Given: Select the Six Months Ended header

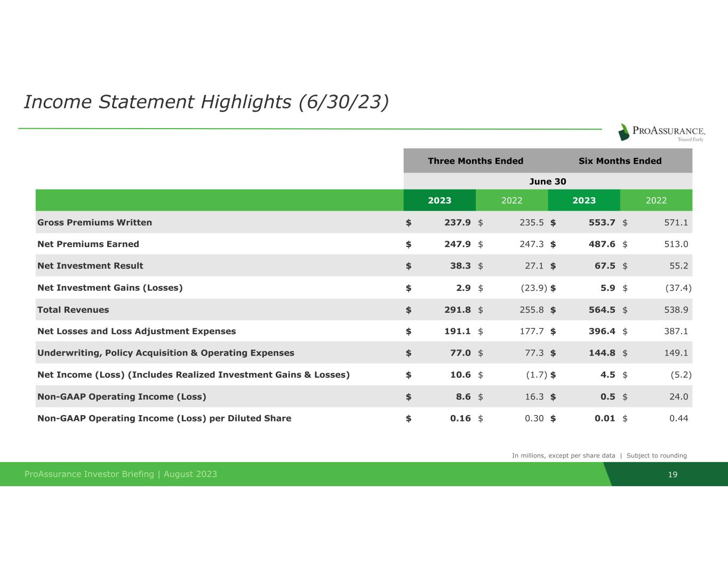Looking at the screenshot, I should pos(620,161).
